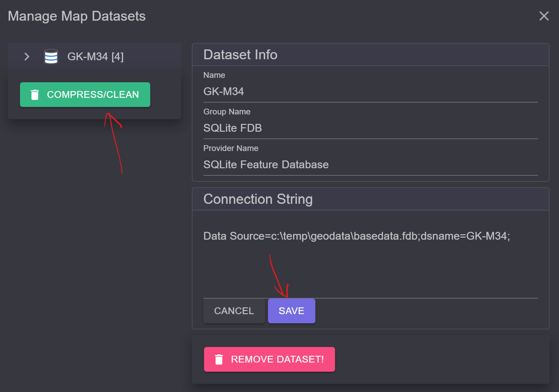The width and height of the screenshot is (559, 392).
Task: Click the Compress/Clean button
Action: pos(85,94)
